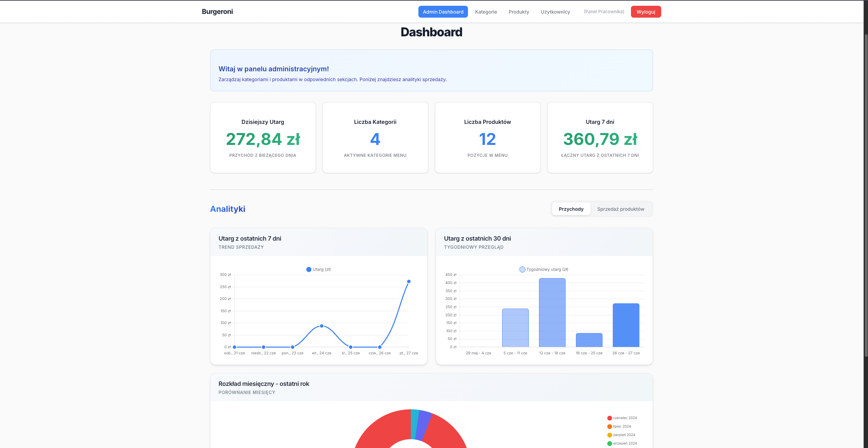The width and height of the screenshot is (868, 448).
Task: Navigate to Użytkownicy
Action: [x=555, y=12]
